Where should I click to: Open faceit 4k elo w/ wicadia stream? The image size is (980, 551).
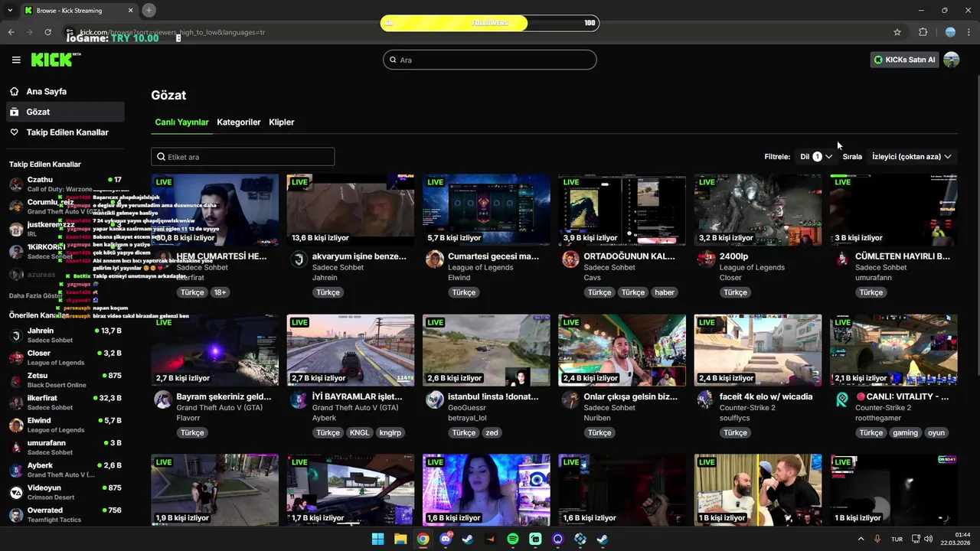point(757,350)
